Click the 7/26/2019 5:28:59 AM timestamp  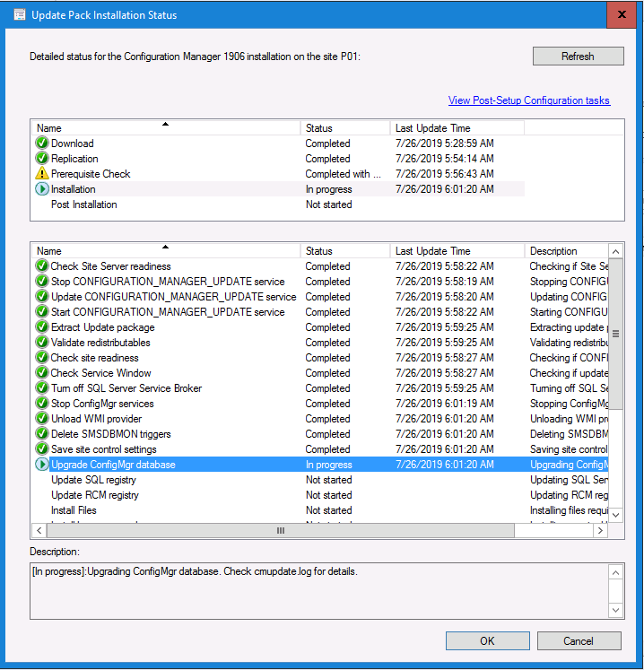[445, 144]
